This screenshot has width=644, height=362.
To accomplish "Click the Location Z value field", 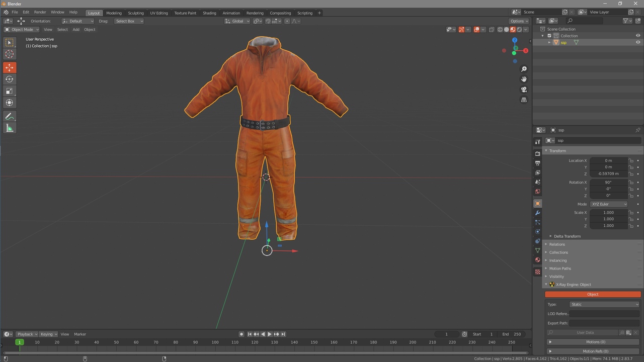I will click(x=608, y=173).
